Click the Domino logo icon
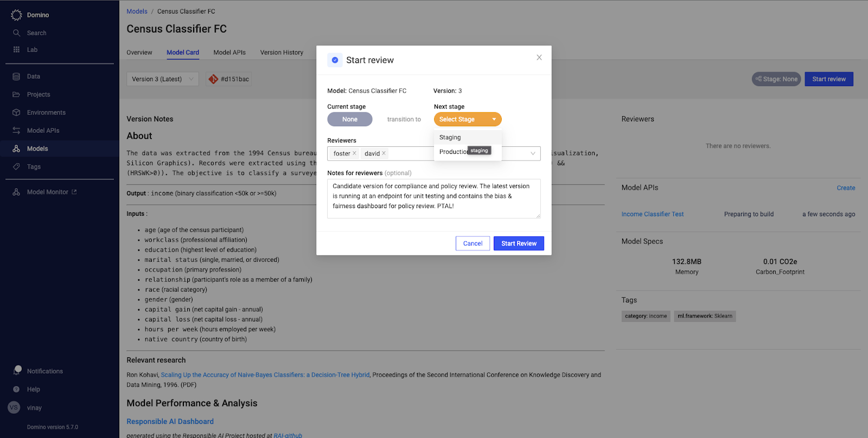868x438 pixels. tap(16, 15)
